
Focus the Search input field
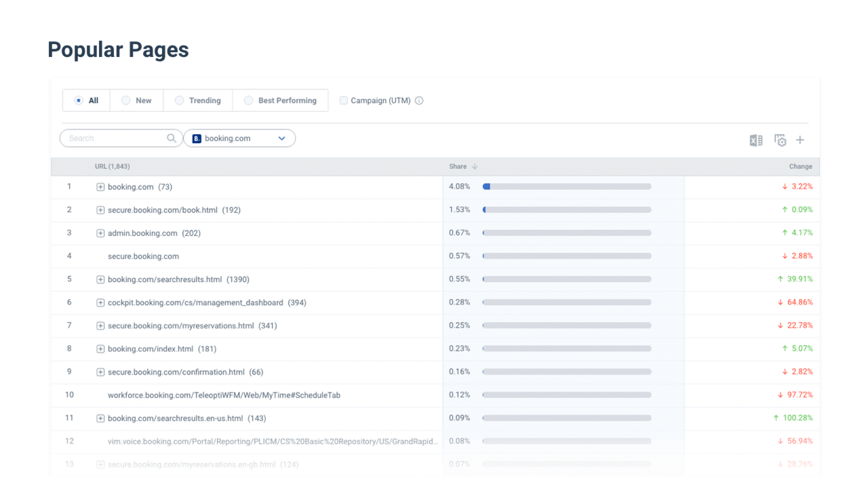[121, 138]
